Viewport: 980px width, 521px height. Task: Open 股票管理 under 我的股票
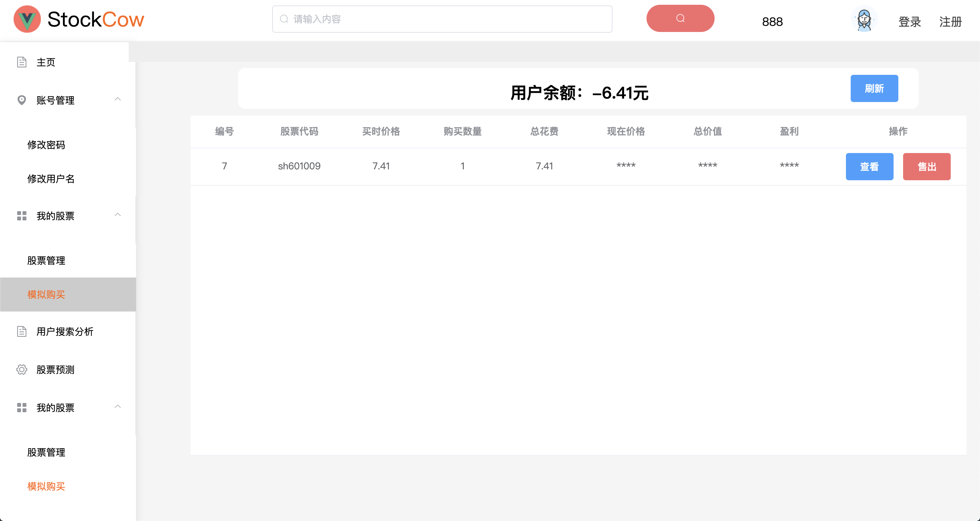pos(46,260)
